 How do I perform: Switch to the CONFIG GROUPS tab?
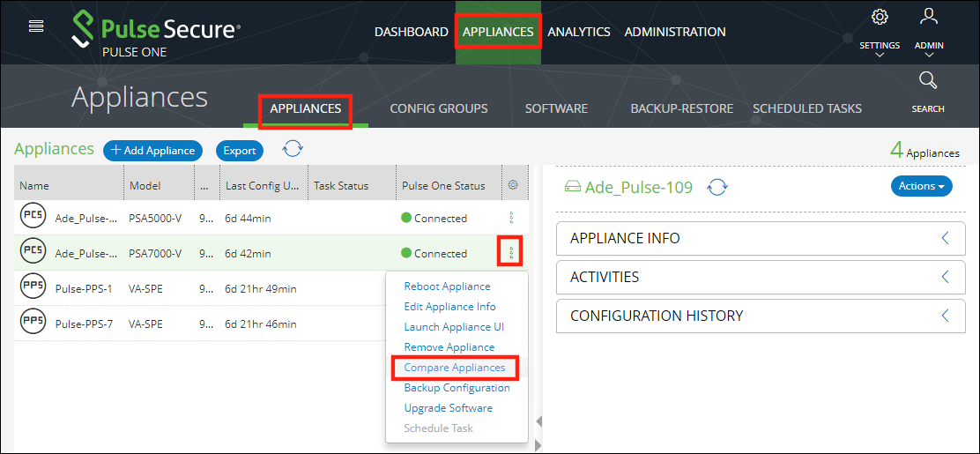coord(439,108)
